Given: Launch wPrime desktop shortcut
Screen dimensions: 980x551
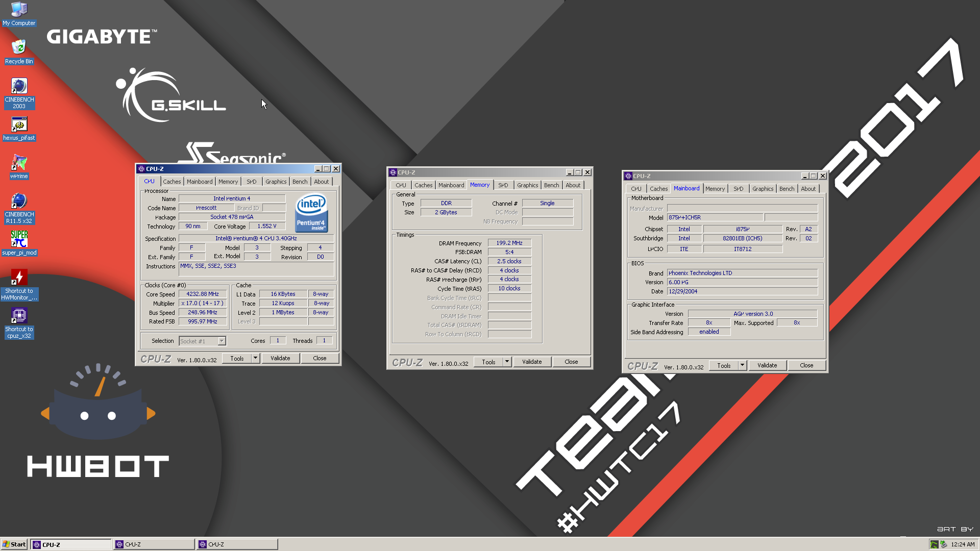Looking at the screenshot, I should [x=19, y=167].
